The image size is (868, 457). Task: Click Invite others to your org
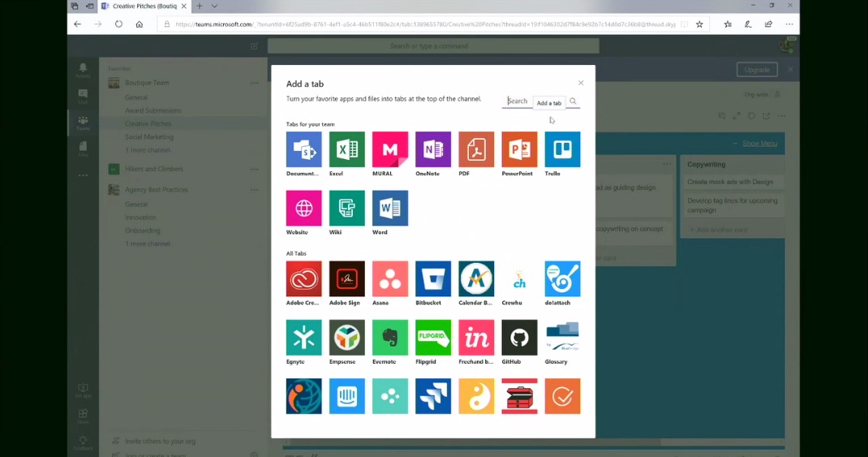point(160,442)
